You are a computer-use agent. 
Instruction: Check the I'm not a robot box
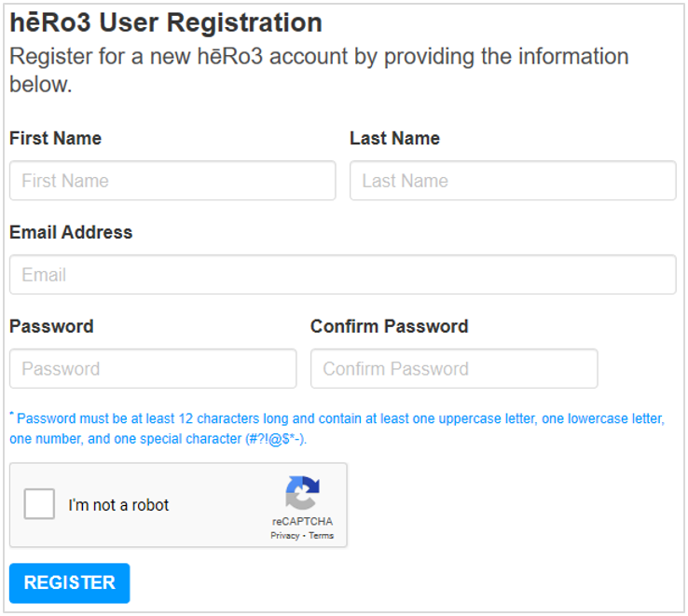point(39,503)
